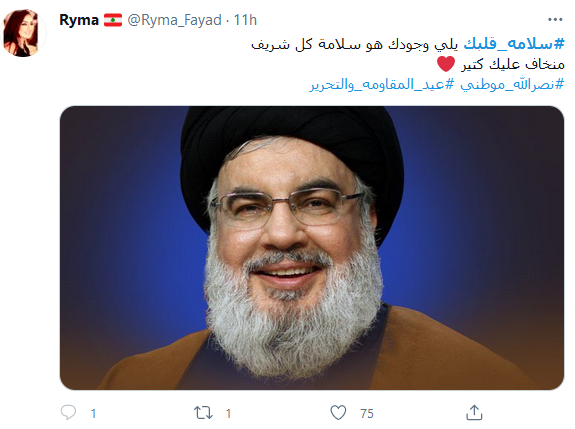The image size is (575, 429).
Task: Follow the hashtag #نصرالله_موطني
Action: coord(512,85)
